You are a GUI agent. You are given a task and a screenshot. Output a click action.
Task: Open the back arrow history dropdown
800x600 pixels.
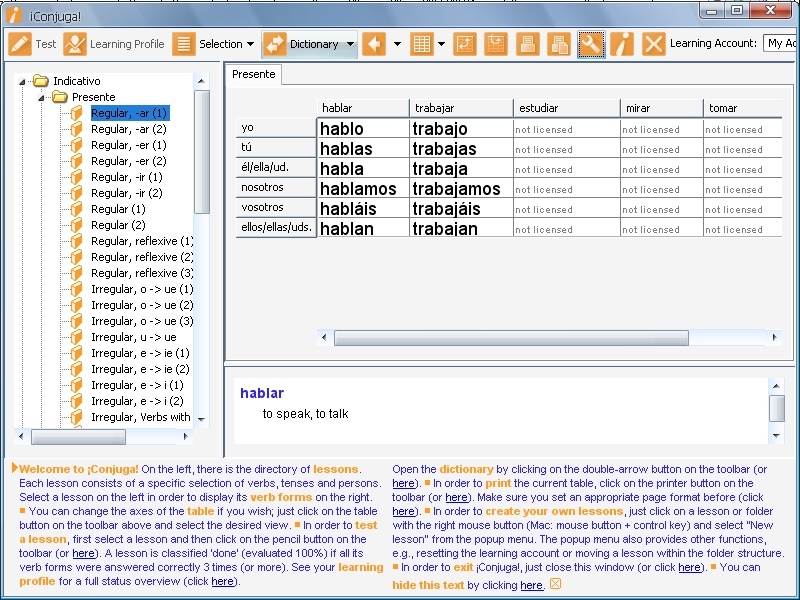(397, 44)
